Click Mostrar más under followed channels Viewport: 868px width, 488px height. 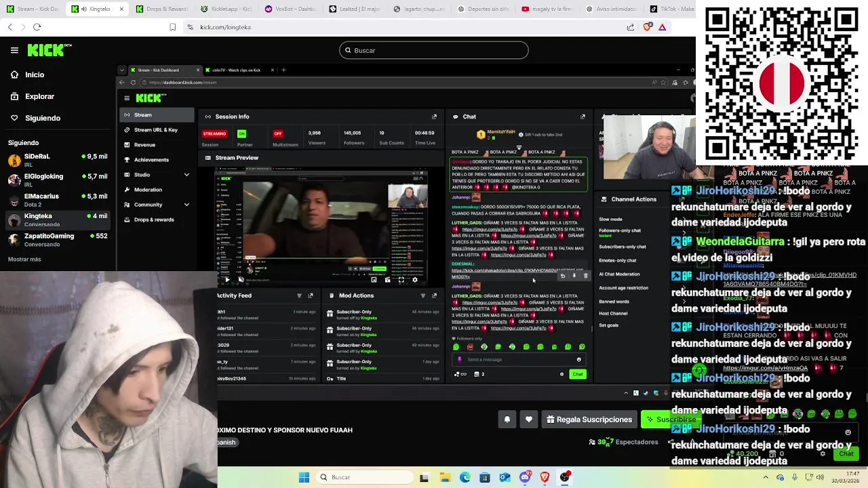24,259
